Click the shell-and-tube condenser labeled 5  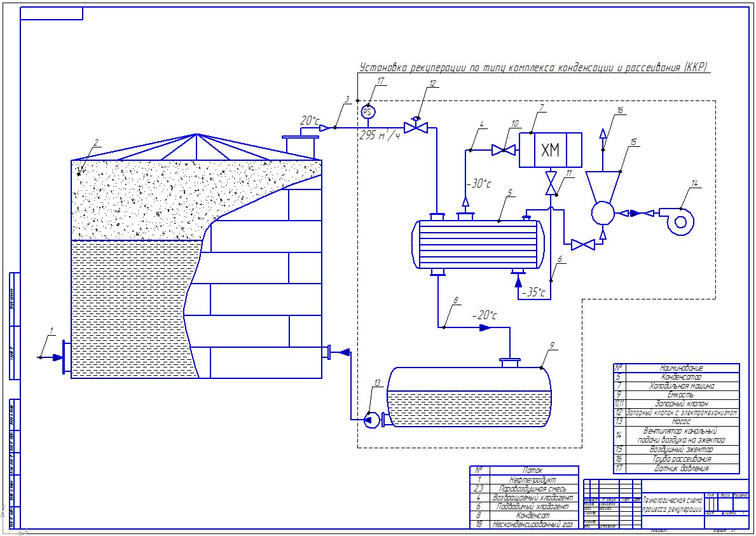pos(478,244)
